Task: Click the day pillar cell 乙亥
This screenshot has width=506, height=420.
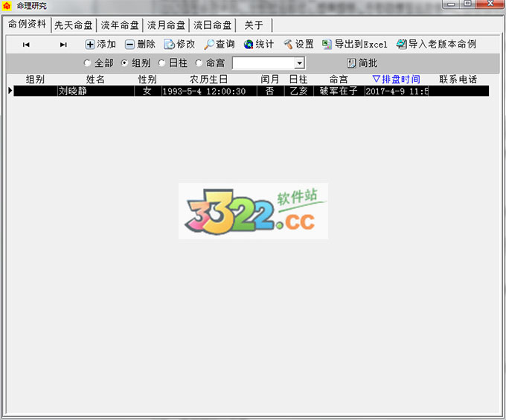Action: [x=298, y=91]
